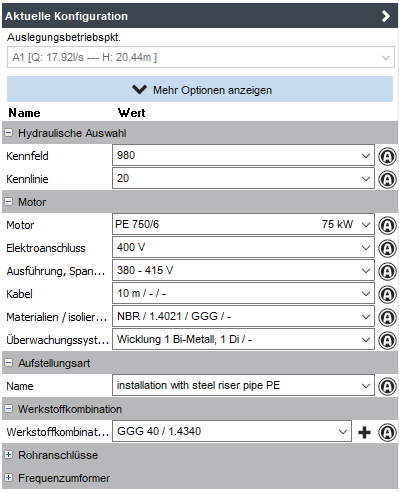Screen dimensions: 399x492
Task: Open the Werkstoffkombination GGG 40 / 1.4340 dropdown
Action: coord(232,431)
